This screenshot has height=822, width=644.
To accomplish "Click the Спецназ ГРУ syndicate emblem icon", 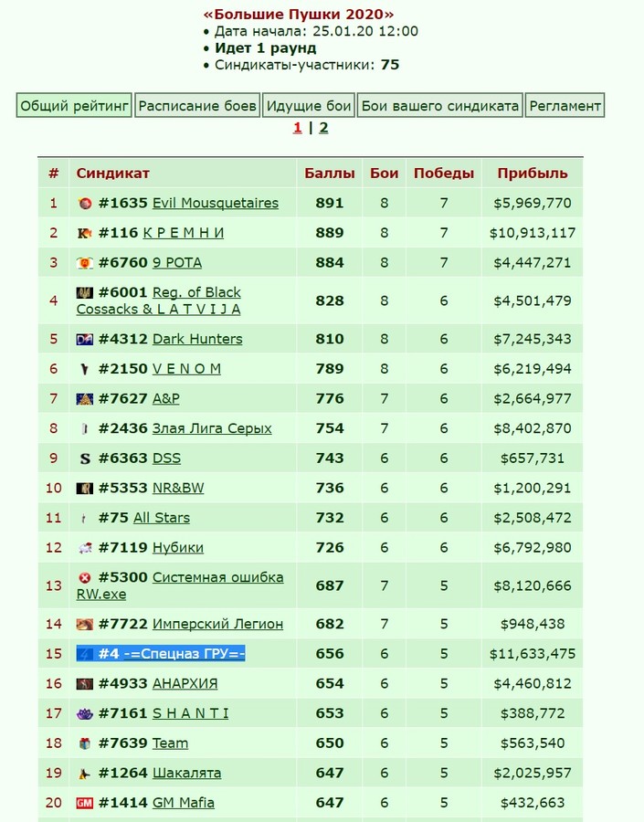I will click(84, 654).
